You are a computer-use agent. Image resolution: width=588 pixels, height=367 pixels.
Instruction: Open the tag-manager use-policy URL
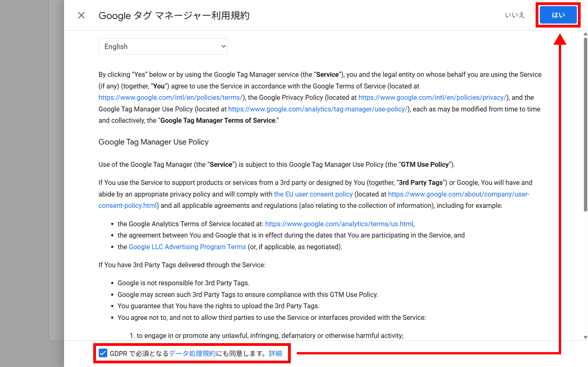point(317,109)
